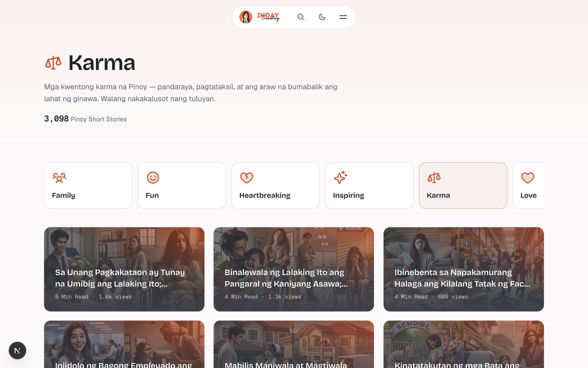
Task: Open story Binalewala ng Lalaking Ito
Action: tap(294, 269)
